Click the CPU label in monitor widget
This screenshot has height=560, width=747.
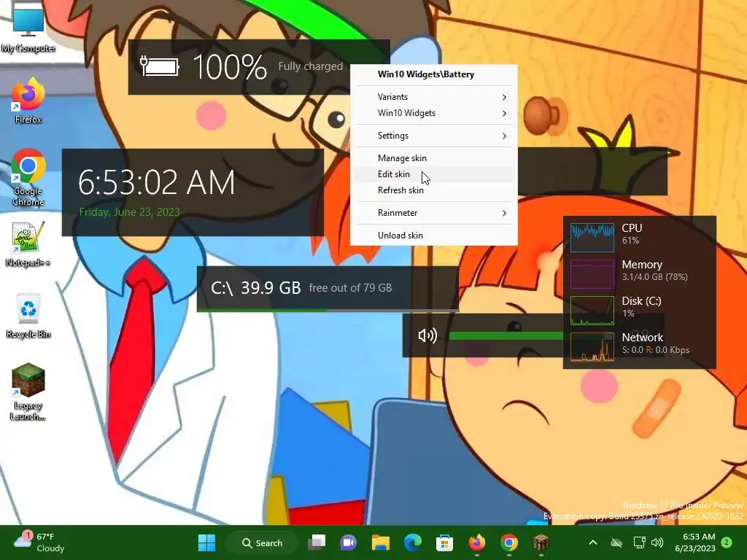(x=632, y=228)
